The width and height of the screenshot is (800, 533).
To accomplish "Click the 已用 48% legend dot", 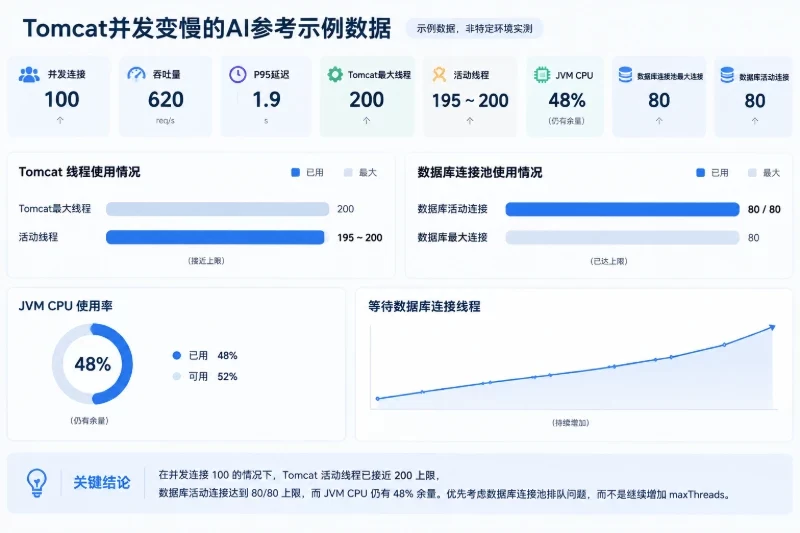I will point(177,356).
